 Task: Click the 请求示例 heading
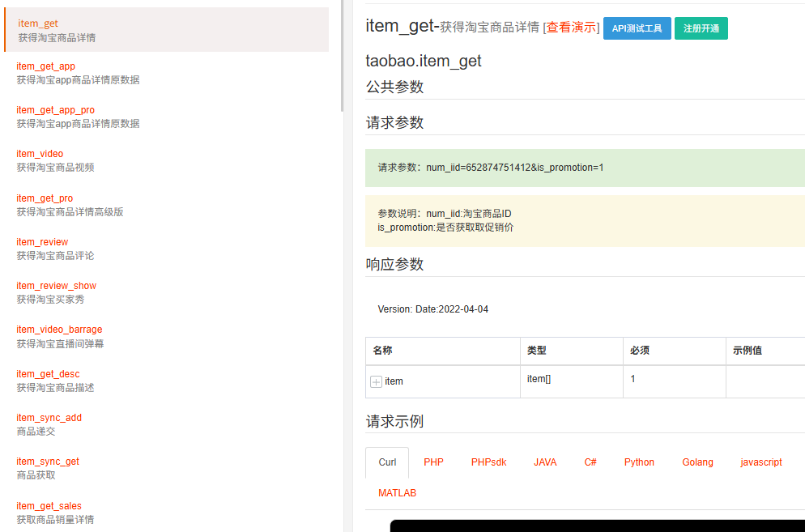tap(394, 422)
